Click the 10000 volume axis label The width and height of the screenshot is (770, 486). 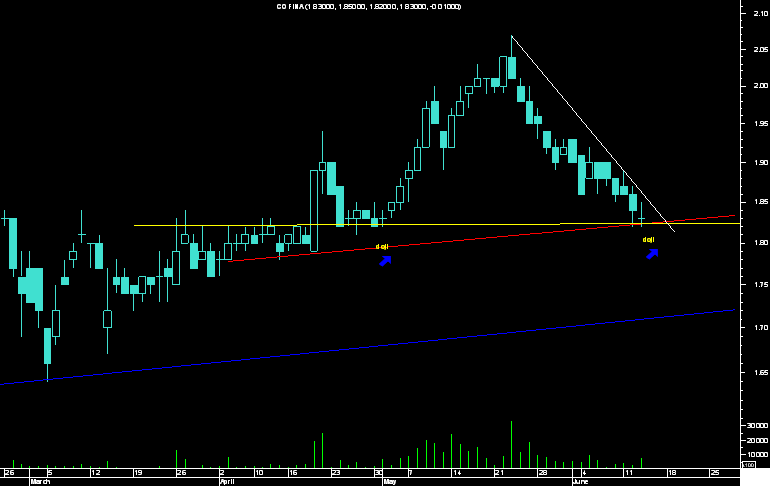(x=758, y=455)
